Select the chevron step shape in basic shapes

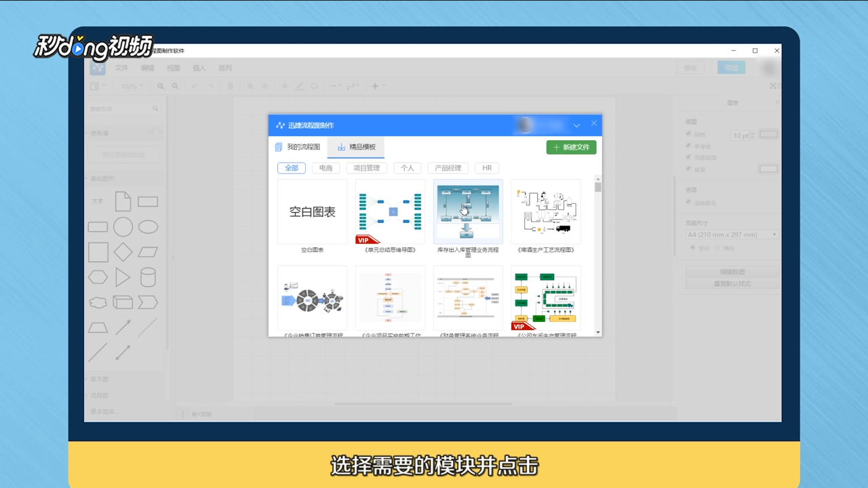[x=148, y=302]
